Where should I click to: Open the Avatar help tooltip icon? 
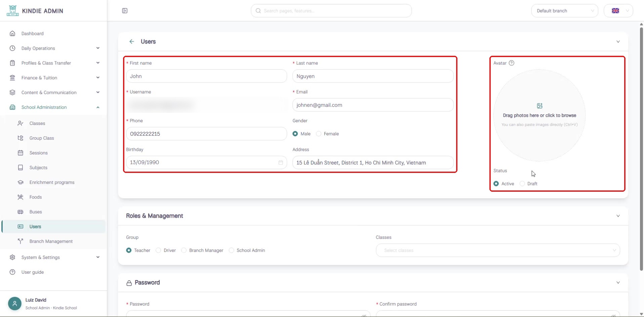coord(512,63)
